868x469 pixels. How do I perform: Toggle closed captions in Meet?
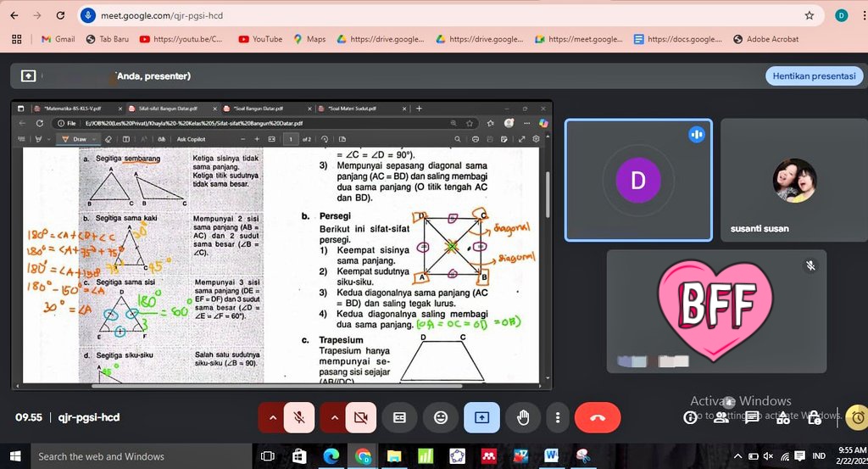coord(399,417)
